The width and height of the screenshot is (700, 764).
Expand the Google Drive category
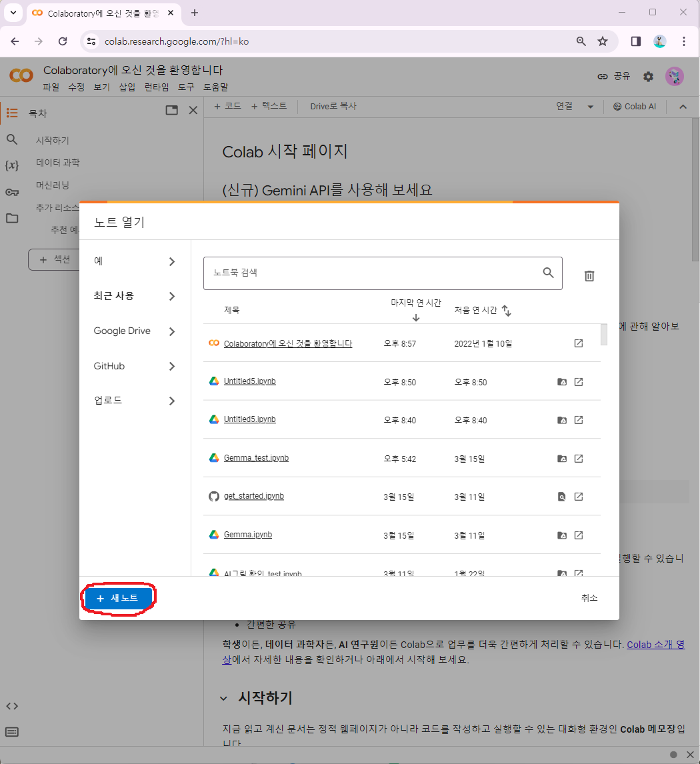coord(135,331)
